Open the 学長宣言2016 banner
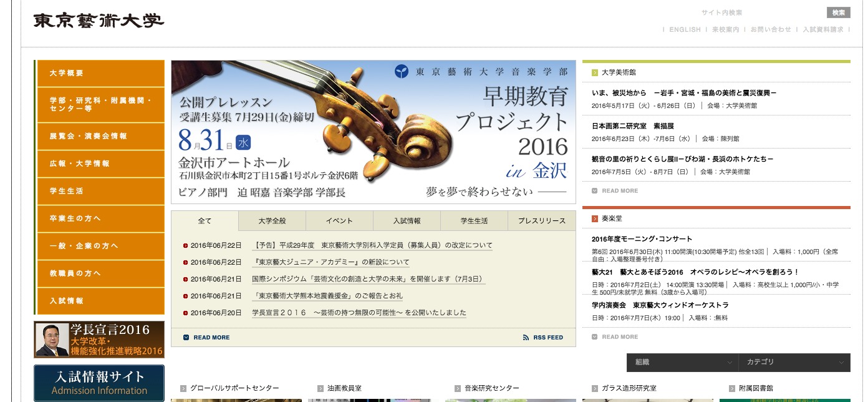Screen dimensions: 868x402 99,340
